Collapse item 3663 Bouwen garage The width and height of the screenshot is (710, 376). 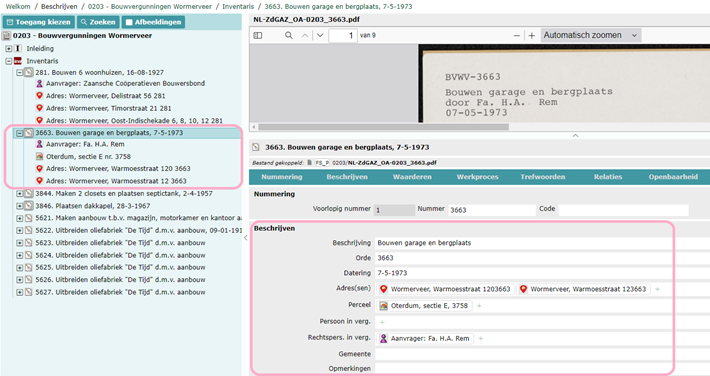click(x=19, y=133)
